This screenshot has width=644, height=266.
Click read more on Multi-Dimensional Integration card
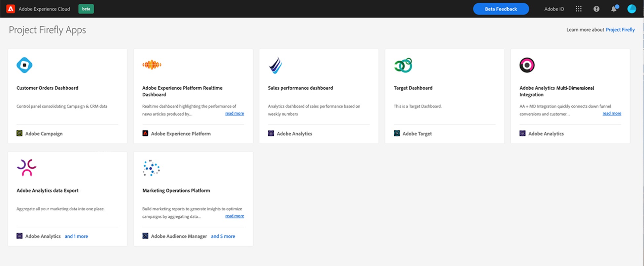tap(612, 113)
